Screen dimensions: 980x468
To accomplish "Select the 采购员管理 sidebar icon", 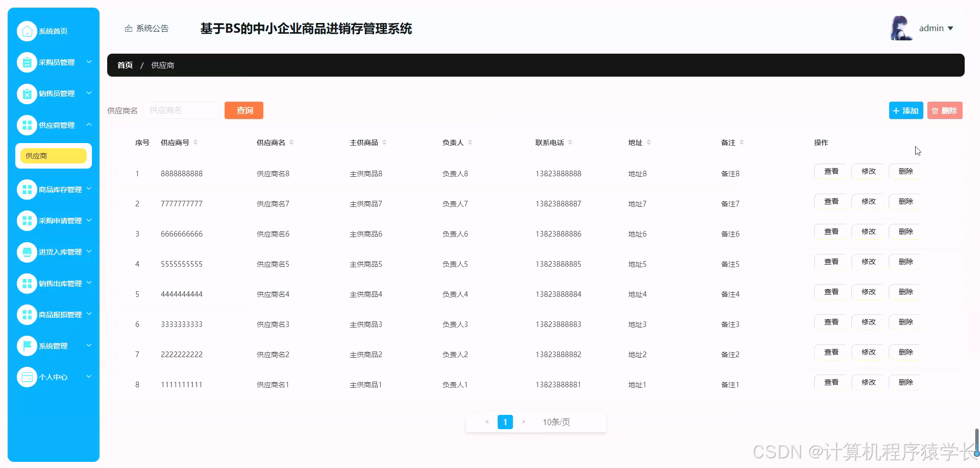I will [27, 62].
